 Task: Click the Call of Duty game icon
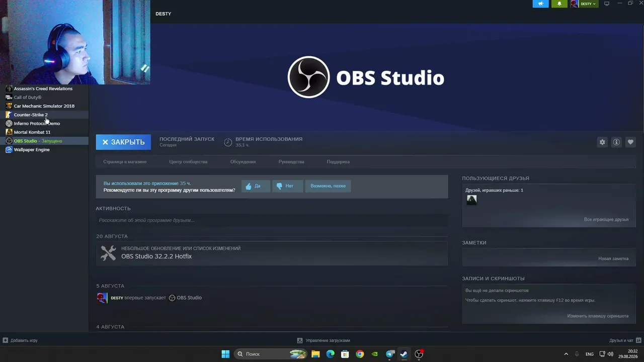coord(9,98)
